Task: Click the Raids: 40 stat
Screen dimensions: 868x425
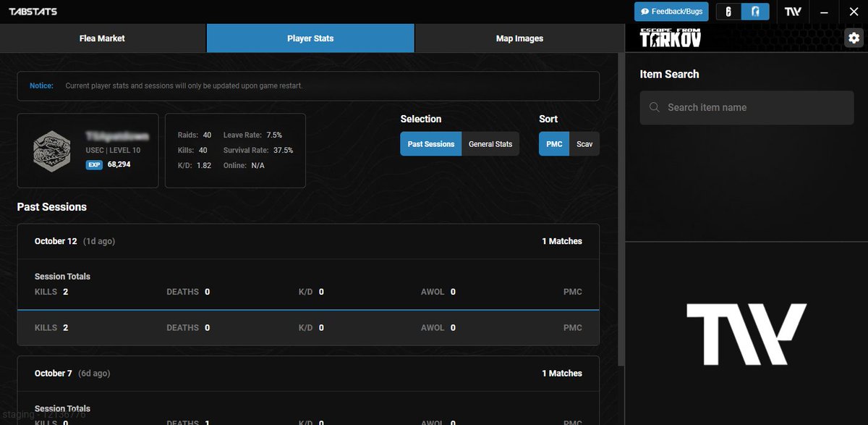Action: [195, 135]
